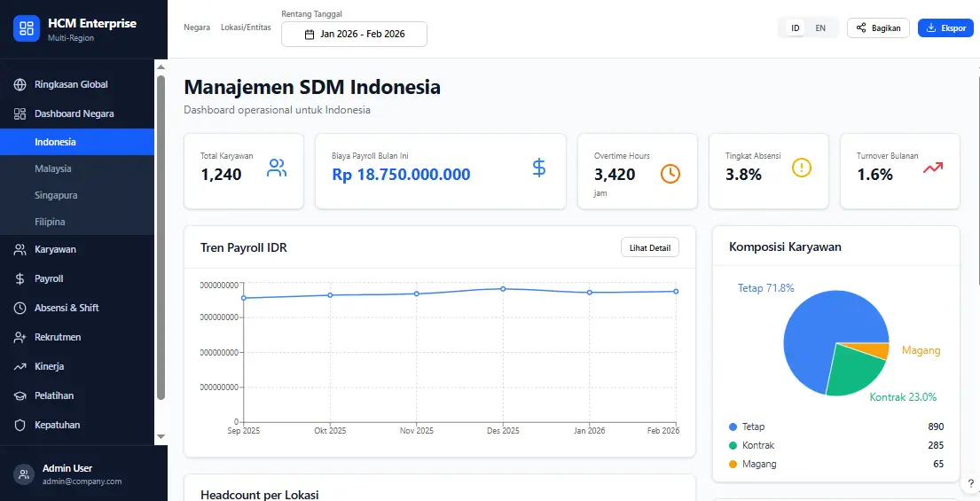
Task: Click the sidebar scrollbar down arrow
Action: [x=161, y=436]
